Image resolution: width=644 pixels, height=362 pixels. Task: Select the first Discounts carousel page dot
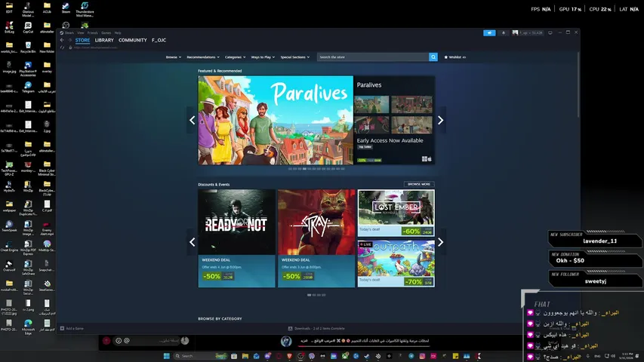309,295
